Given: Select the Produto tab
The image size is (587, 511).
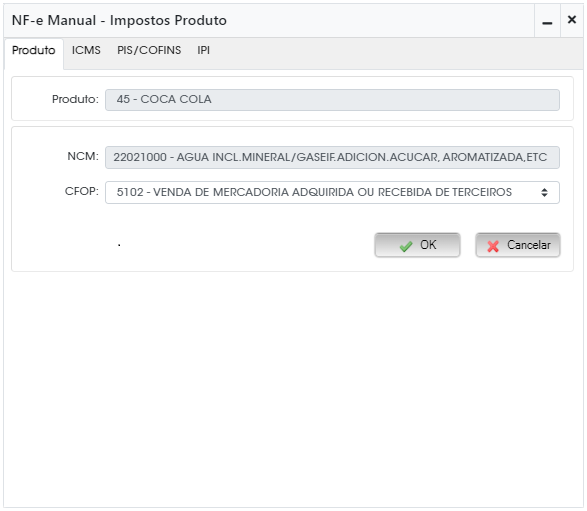Looking at the screenshot, I should [34, 50].
